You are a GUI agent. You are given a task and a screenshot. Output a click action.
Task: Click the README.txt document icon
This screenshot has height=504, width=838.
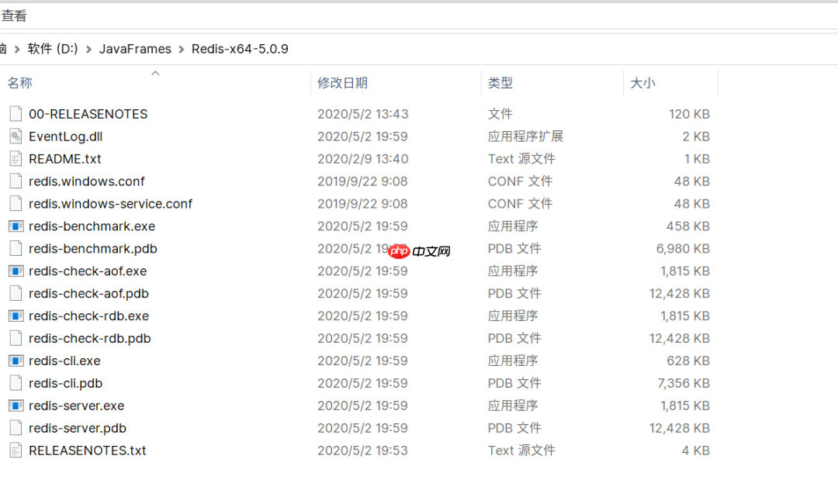point(15,158)
